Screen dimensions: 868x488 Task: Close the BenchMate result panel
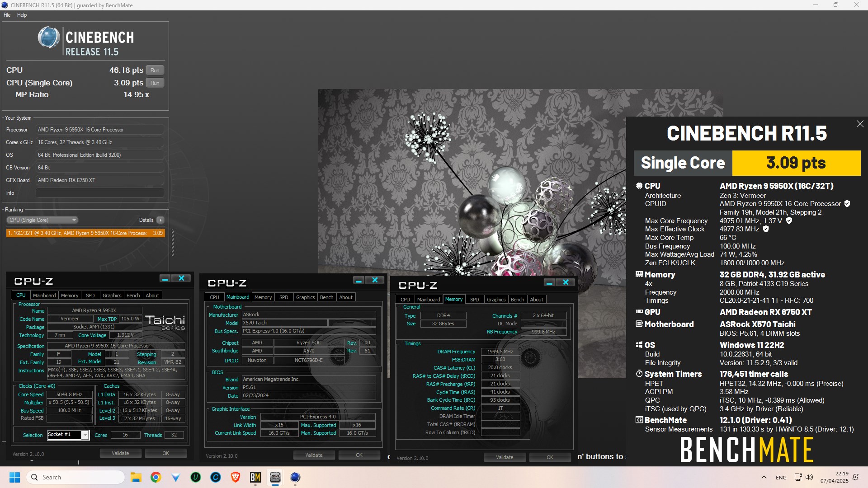(860, 124)
